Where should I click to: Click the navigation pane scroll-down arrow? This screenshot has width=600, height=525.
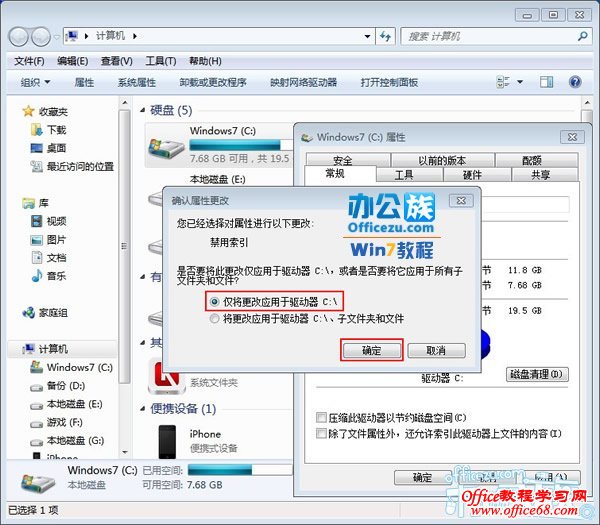click(125, 452)
